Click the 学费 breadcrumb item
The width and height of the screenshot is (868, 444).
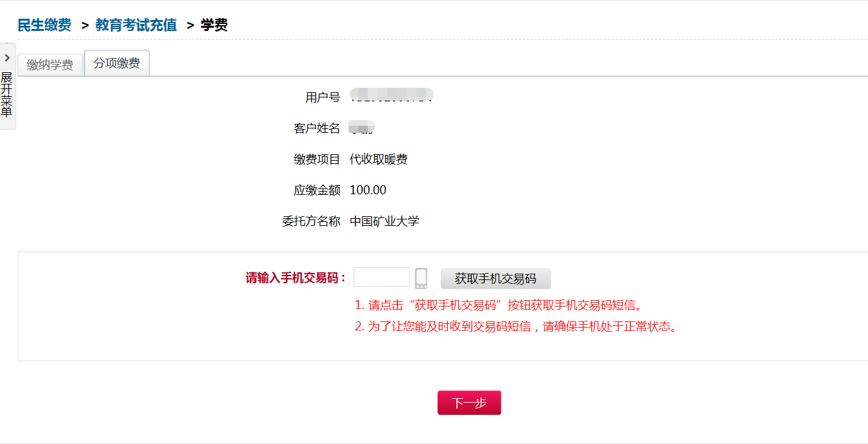(214, 25)
